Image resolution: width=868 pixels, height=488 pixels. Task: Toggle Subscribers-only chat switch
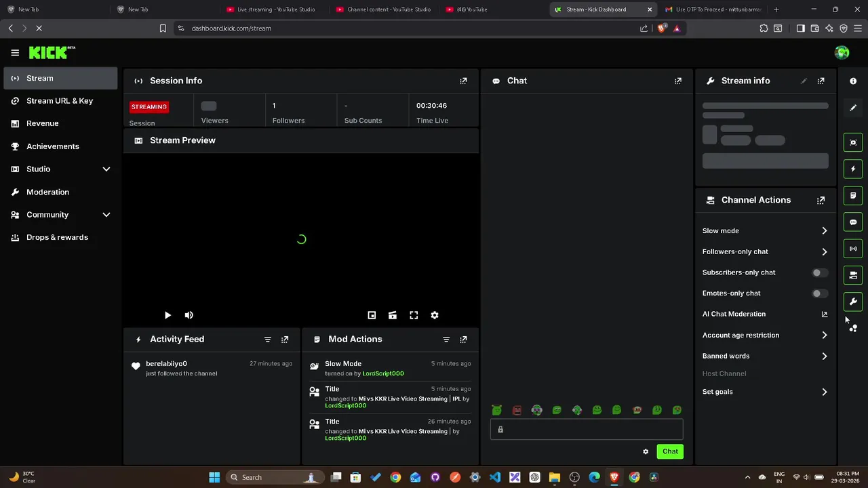[x=820, y=272]
